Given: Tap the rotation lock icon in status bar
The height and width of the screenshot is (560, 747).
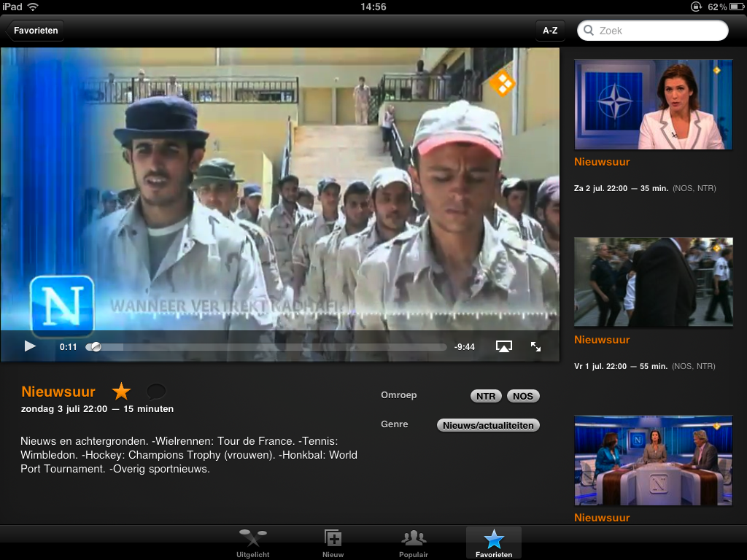Looking at the screenshot, I should click(x=696, y=7).
